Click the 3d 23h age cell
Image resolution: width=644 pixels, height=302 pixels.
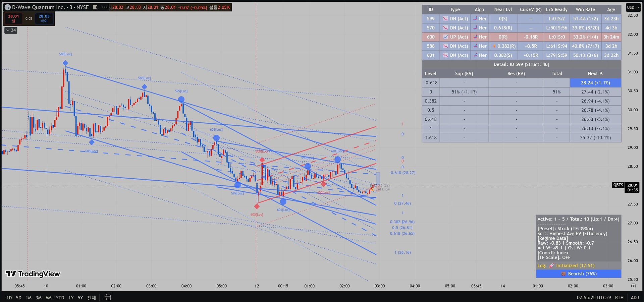click(611, 19)
